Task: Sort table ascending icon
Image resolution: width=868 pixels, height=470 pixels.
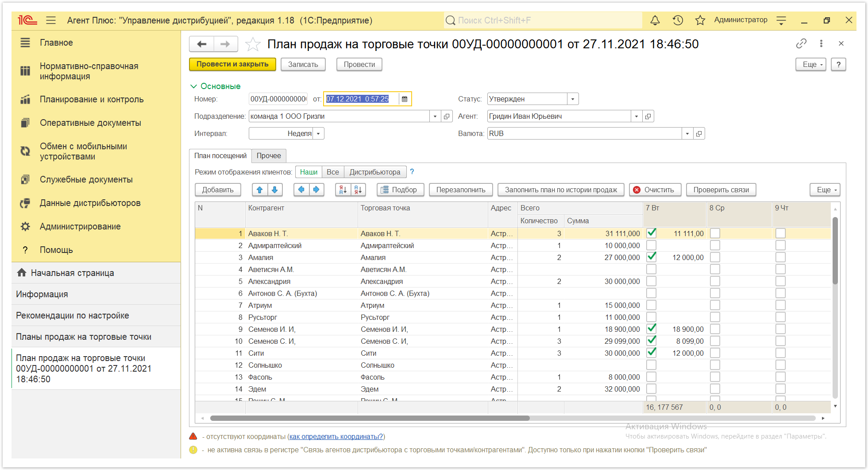Action: tap(343, 190)
